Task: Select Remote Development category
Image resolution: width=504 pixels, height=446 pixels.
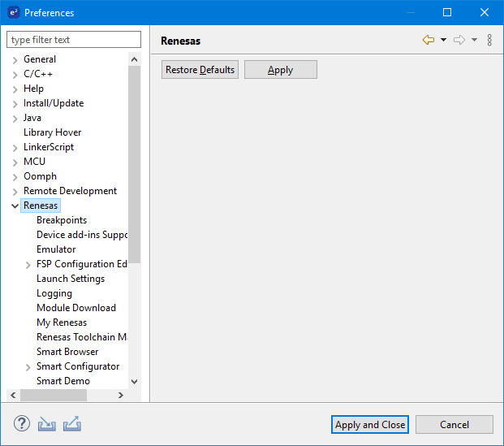Action: [70, 191]
